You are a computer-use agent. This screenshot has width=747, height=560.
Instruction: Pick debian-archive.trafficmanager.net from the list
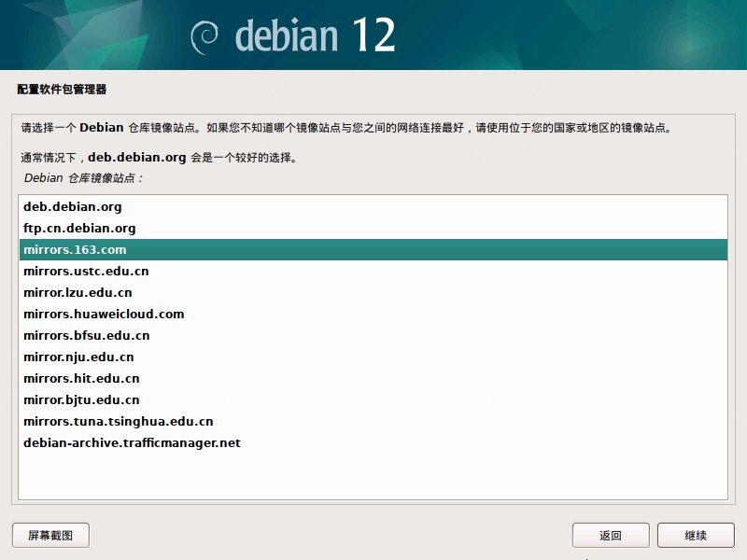132,442
